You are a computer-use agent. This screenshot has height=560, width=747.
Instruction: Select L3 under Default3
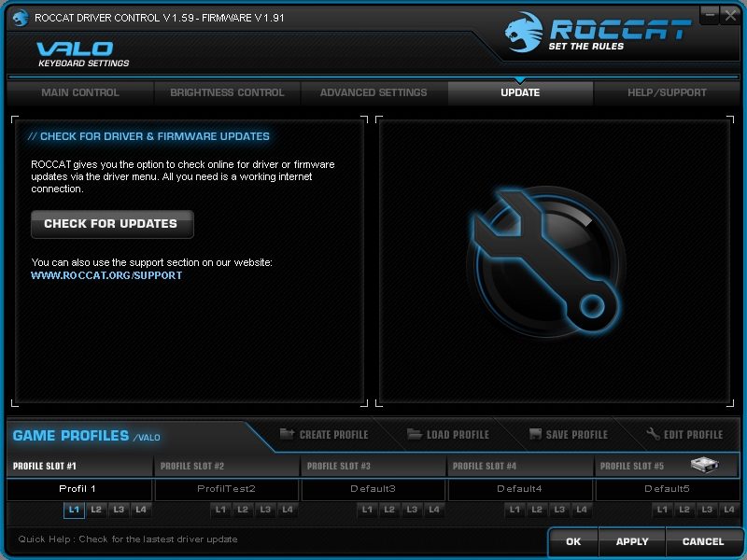click(x=412, y=510)
